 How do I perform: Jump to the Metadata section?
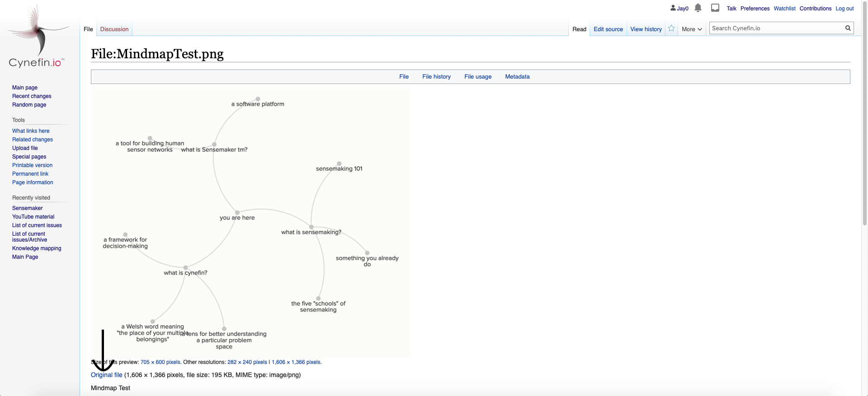(517, 77)
